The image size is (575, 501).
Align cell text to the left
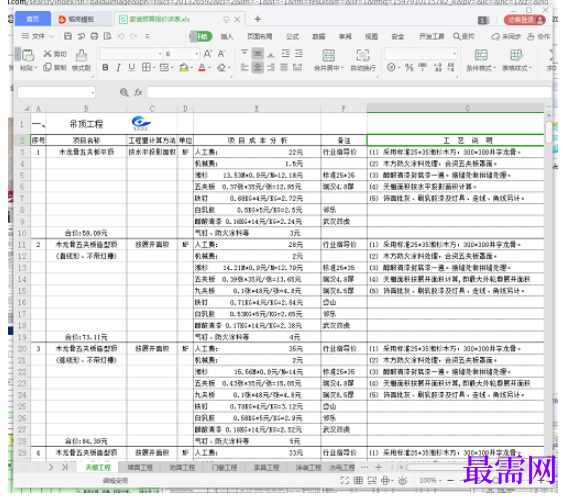click(244, 67)
